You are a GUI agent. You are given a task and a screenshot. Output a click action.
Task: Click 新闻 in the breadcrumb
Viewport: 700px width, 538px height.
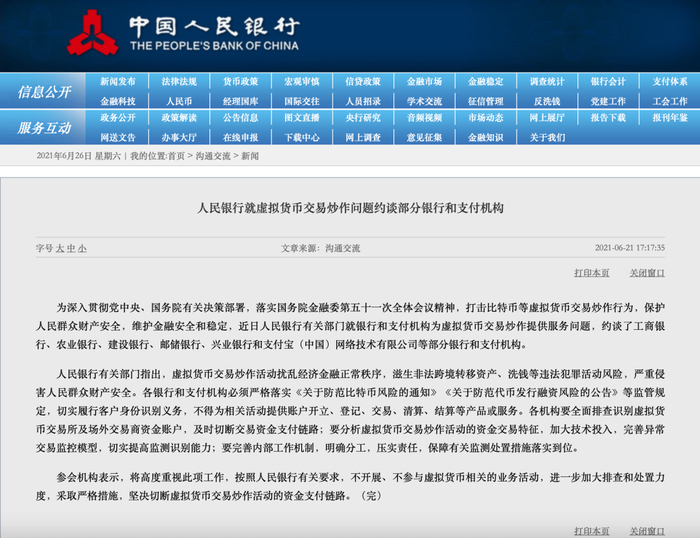coord(250,156)
